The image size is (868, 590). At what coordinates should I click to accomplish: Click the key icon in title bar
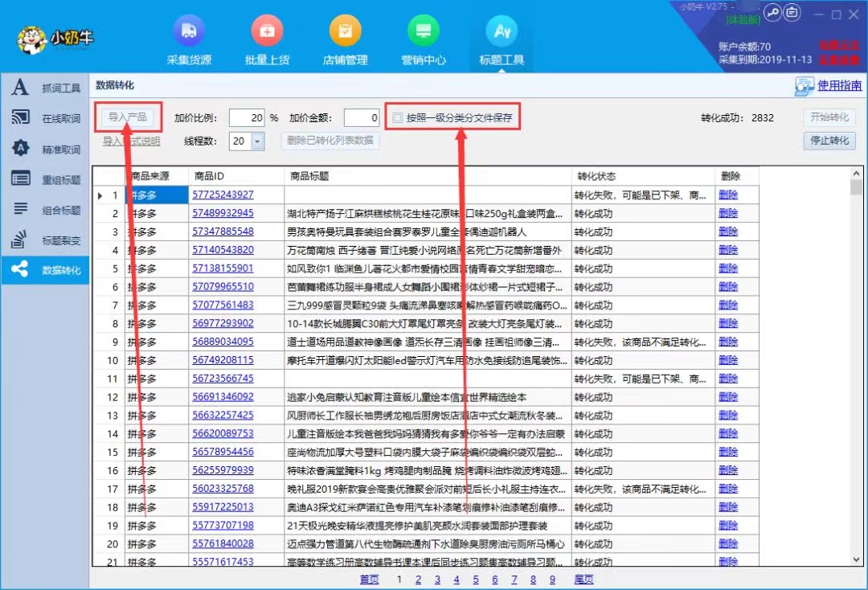pos(773,12)
